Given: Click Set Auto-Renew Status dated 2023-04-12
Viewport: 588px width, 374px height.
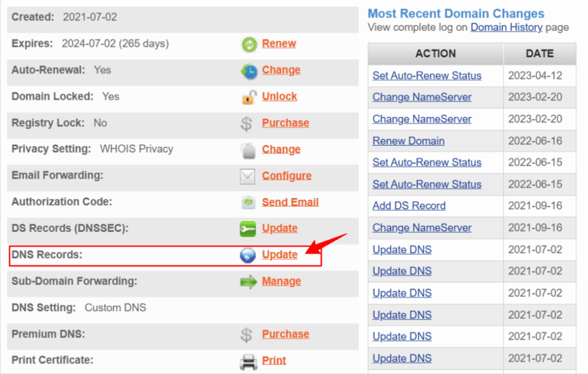Looking at the screenshot, I should (427, 76).
